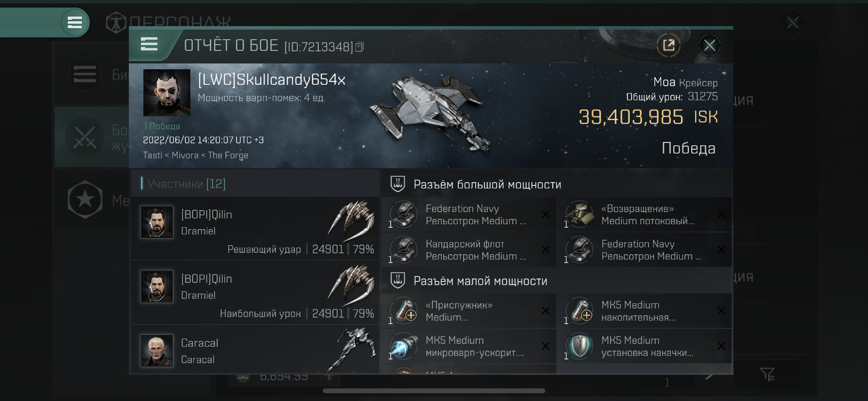This screenshot has width=868, height=401.
Task: Open the battle report hamburger menu
Action: coord(149,45)
